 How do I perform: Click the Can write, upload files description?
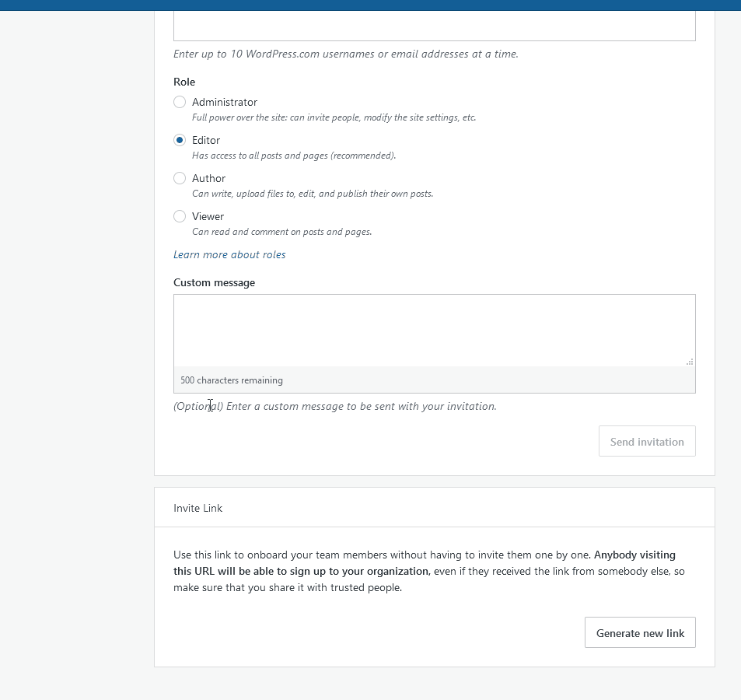tap(313, 194)
